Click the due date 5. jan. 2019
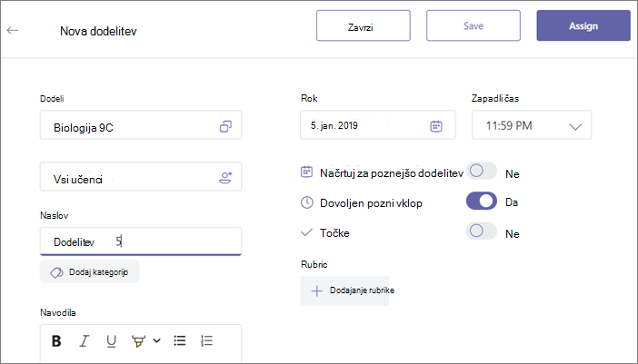This screenshot has width=638, height=364. point(334,125)
